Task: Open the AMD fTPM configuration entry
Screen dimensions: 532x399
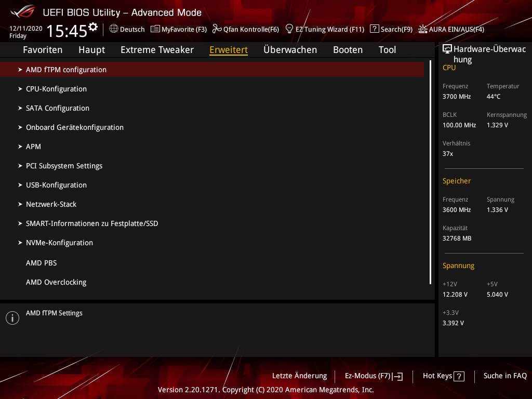Action: point(212,70)
